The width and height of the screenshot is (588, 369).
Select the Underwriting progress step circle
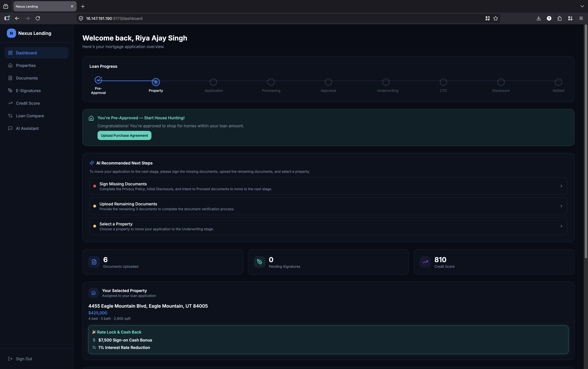click(x=386, y=82)
